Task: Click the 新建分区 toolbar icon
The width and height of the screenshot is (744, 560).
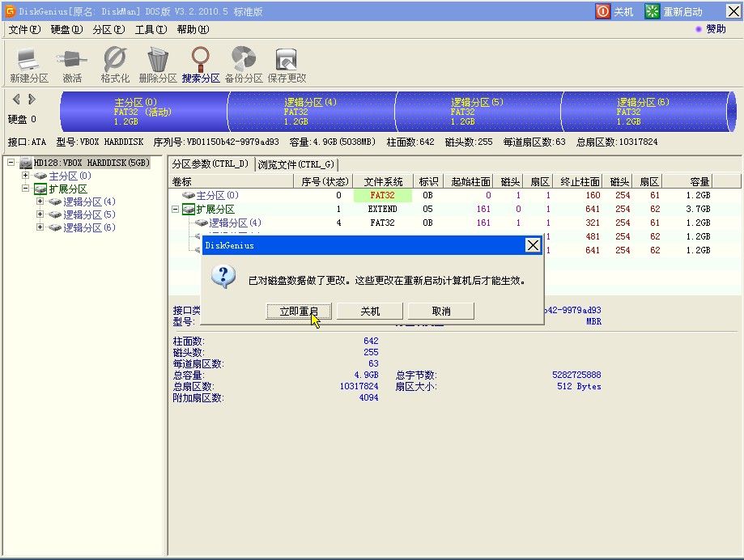Action: pos(29,59)
